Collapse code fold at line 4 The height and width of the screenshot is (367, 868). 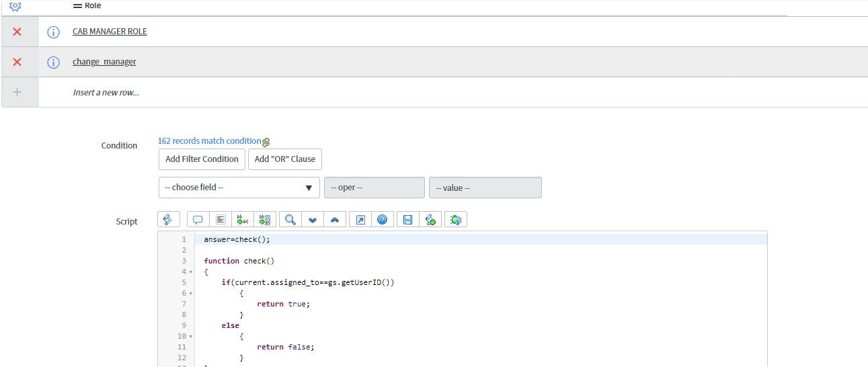190,272
